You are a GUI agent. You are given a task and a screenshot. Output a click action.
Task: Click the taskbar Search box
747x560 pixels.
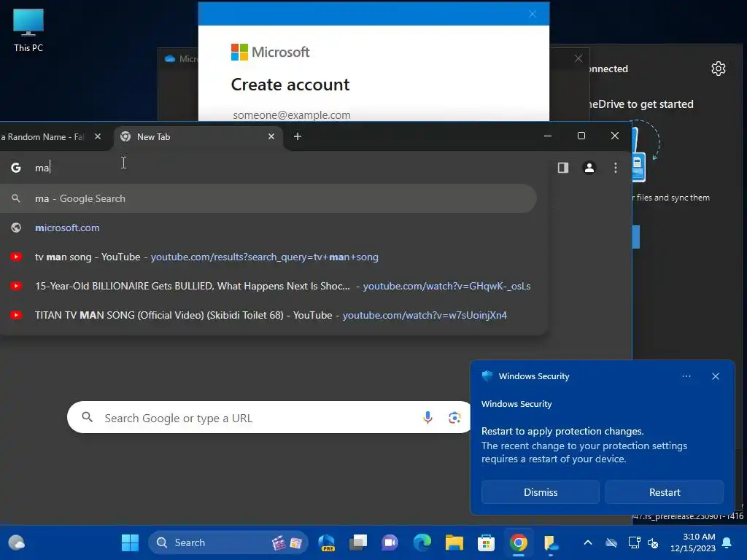[x=228, y=542]
